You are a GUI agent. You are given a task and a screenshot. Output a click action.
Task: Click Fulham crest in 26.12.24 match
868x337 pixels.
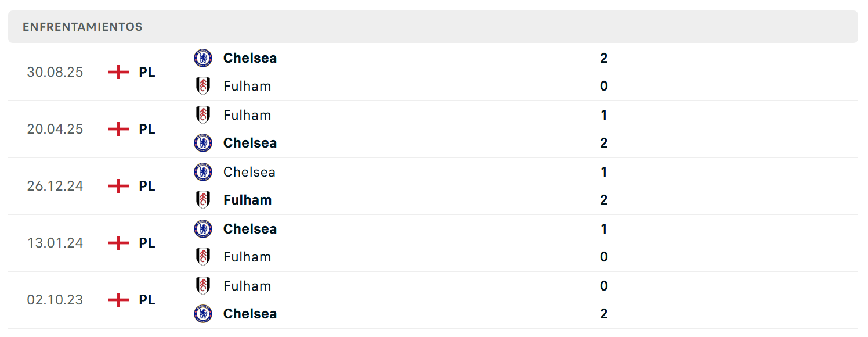point(203,200)
